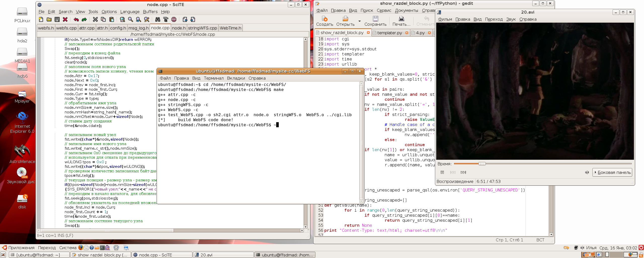Screen dimensions: 644x258
Task: Switch to the webfs.cpp tab in SciTE
Action: click(x=66, y=28)
